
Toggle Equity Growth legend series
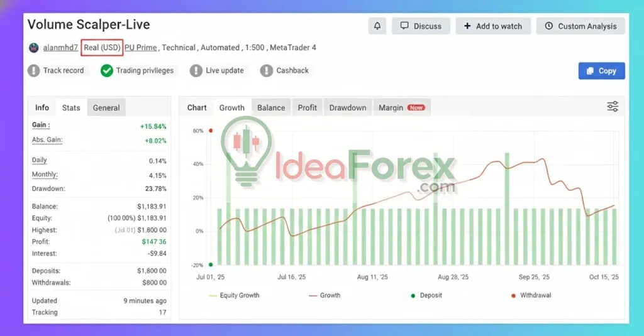pos(234,295)
